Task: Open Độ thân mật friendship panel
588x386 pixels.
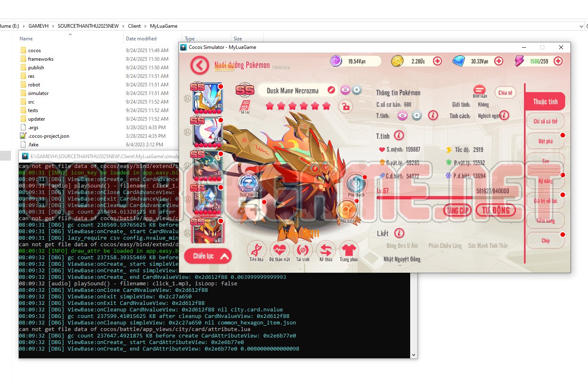Action: tap(280, 251)
